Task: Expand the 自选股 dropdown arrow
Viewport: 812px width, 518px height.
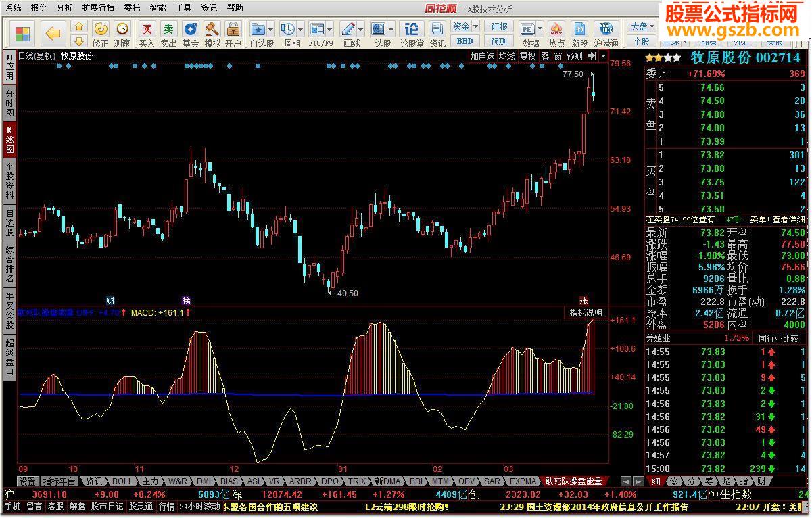Action: (271, 30)
